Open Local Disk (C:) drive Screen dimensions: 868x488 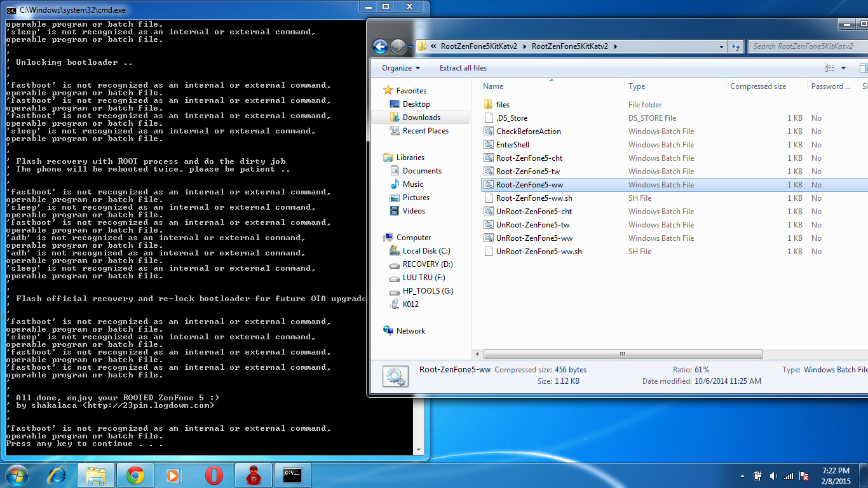click(426, 251)
